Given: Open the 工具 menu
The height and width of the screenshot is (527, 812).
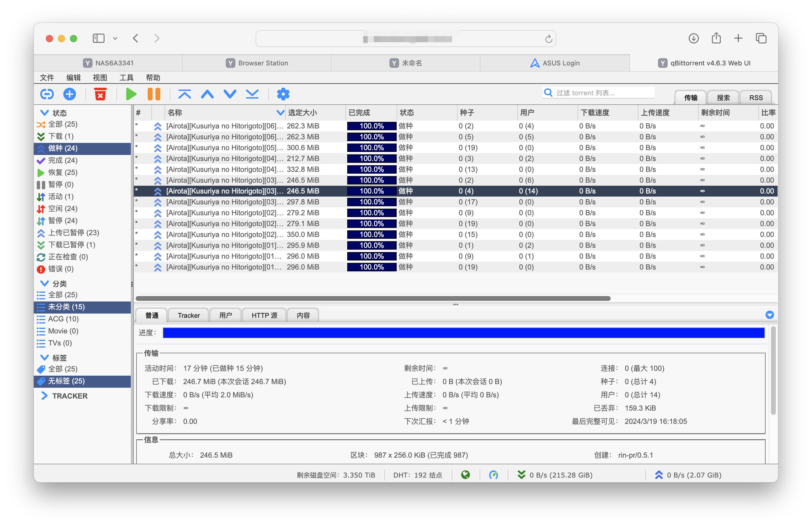Looking at the screenshot, I should 126,77.
